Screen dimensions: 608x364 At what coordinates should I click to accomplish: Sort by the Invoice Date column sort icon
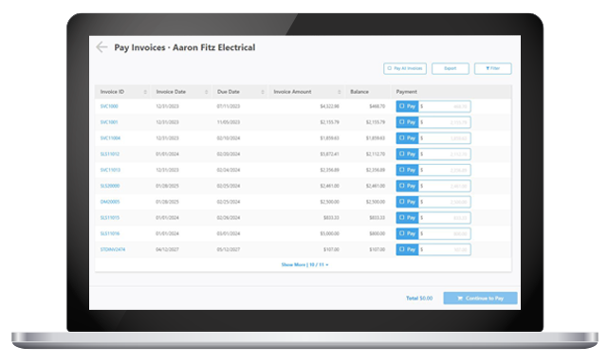click(x=206, y=92)
